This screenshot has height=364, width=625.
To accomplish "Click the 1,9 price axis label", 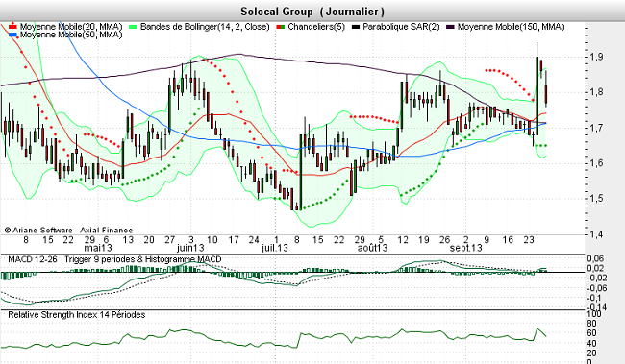I will 596,57.
